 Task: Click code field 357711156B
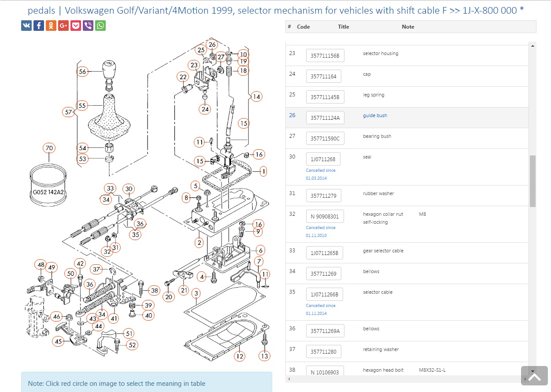click(x=325, y=56)
